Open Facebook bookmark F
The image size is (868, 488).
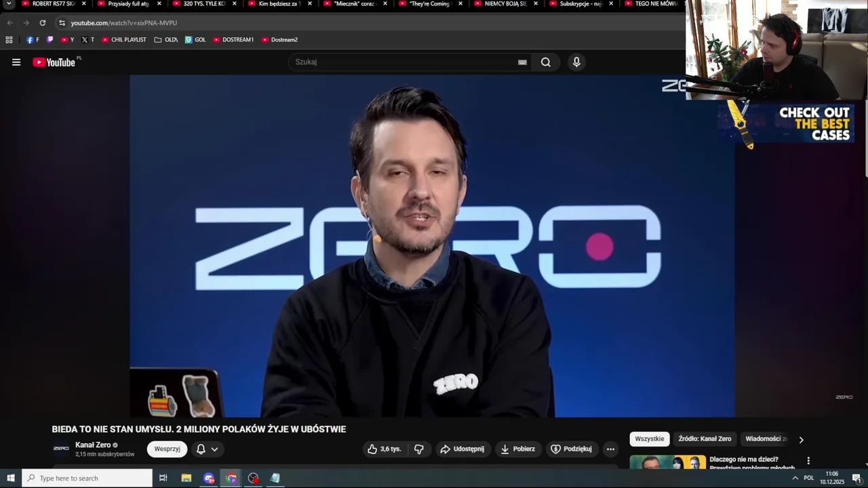click(33, 40)
